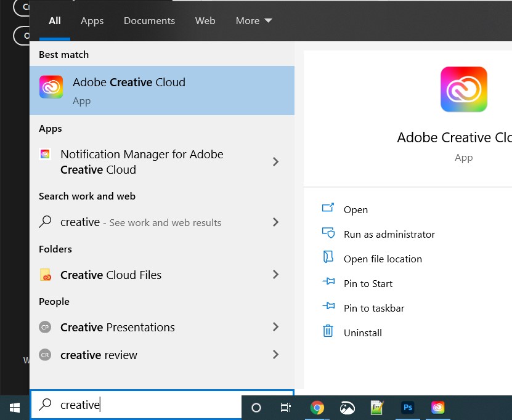
Task: Switch to the All search tab
Action: pyautogui.click(x=55, y=21)
